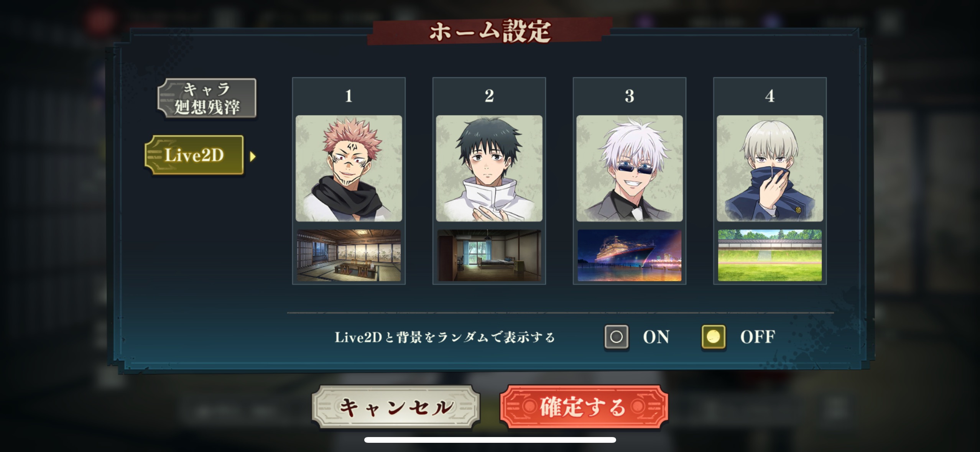This screenshot has width=980, height=452.
Task: Click the arrow beside the Live2D tab
Action: (252, 156)
